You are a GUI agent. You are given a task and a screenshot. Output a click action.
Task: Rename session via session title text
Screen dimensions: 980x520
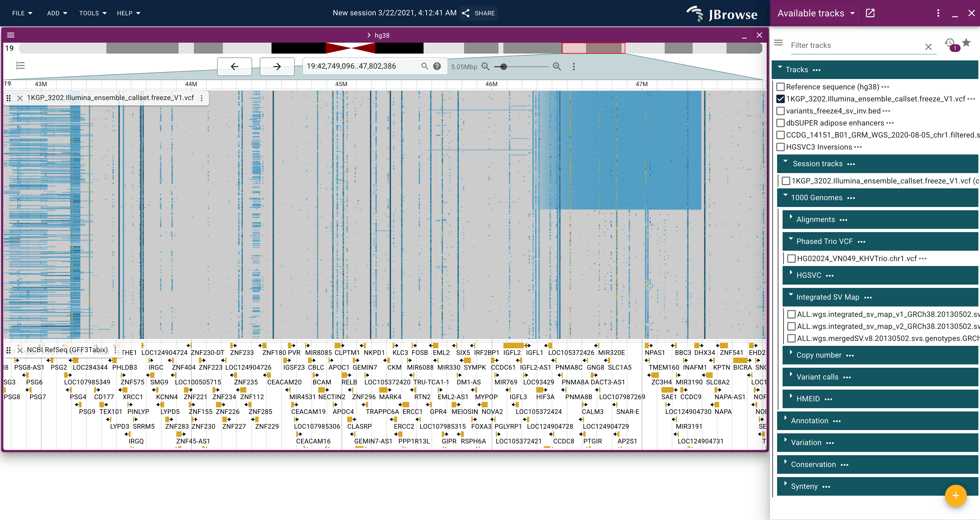394,13
